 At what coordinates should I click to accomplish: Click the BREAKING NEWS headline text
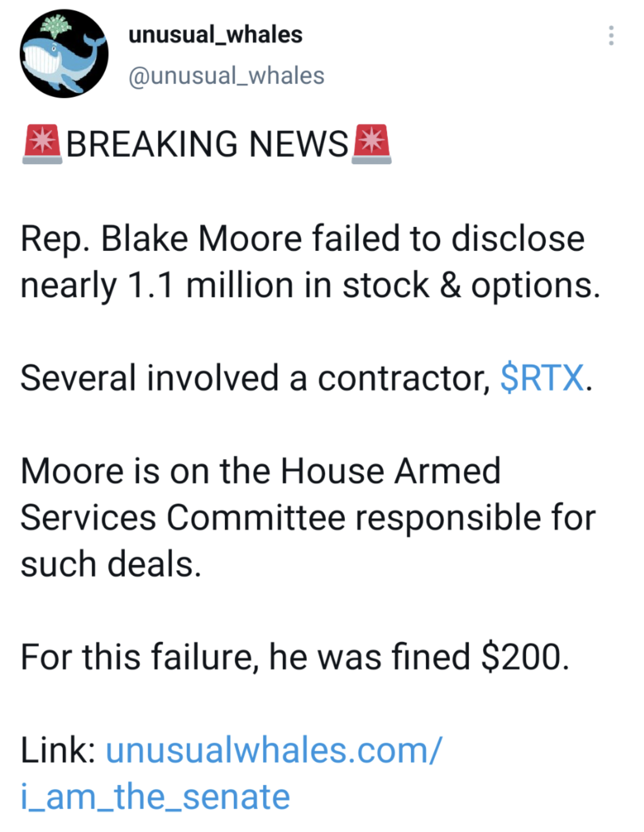coord(207,144)
